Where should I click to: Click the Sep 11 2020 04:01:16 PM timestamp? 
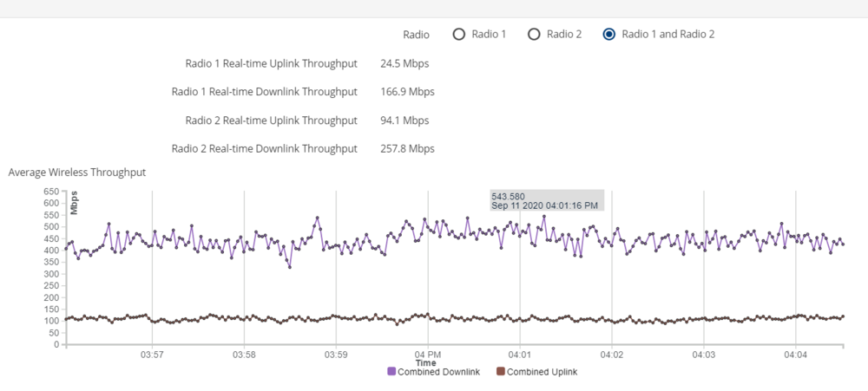544,205
